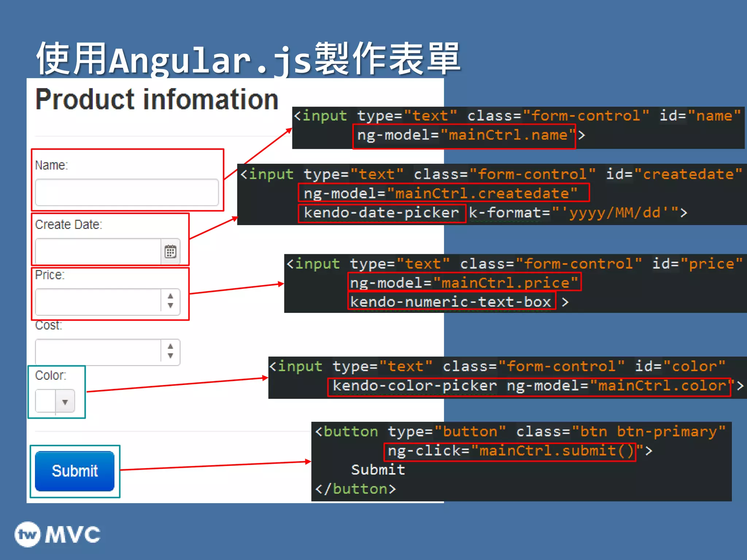
Task: Click the 'Create Date:' label
Action: [x=69, y=225]
